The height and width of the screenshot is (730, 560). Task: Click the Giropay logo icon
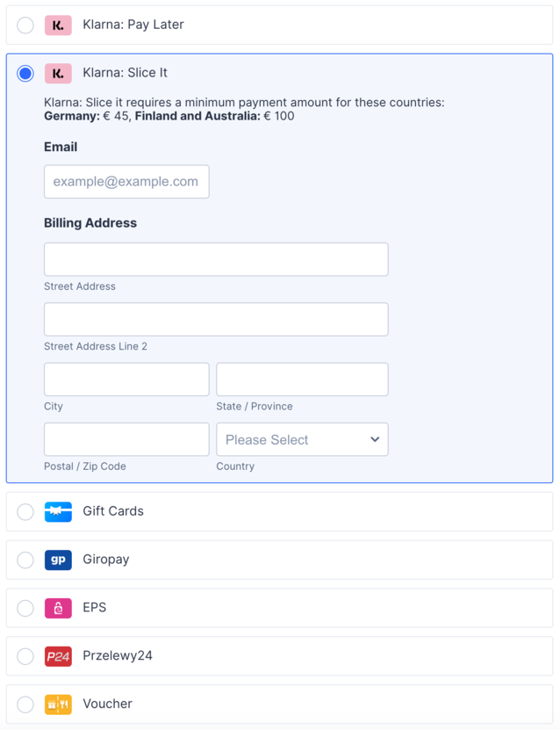[58, 560]
